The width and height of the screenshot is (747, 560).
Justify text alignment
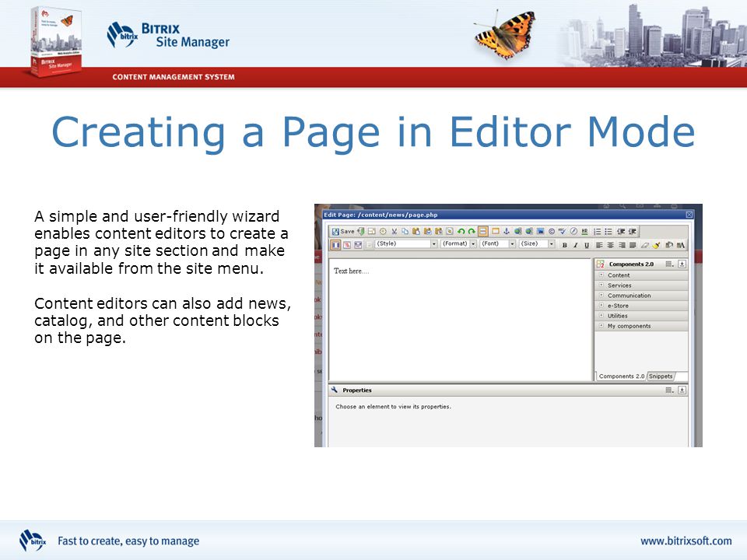pyautogui.click(x=633, y=245)
